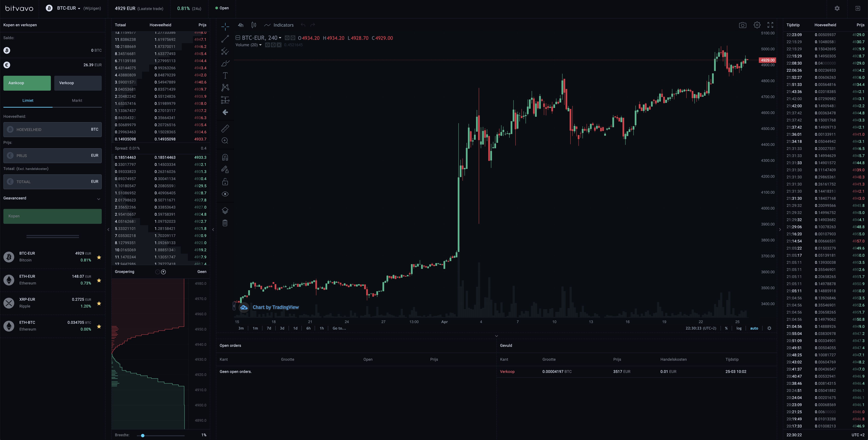The width and height of the screenshot is (868, 440).
Task: Click the Totaal EUR input field
Action: [x=52, y=182]
